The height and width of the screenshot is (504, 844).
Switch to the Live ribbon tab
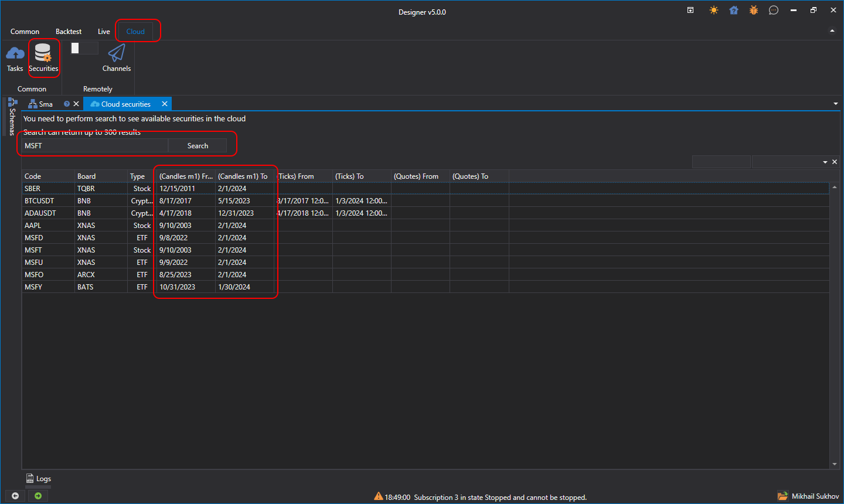click(x=104, y=32)
